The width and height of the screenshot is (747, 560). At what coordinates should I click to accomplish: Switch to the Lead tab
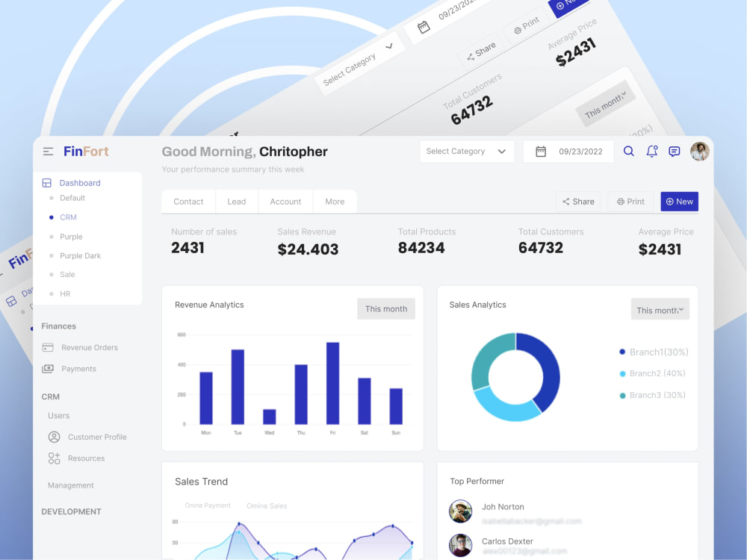click(x=236, y=202)
